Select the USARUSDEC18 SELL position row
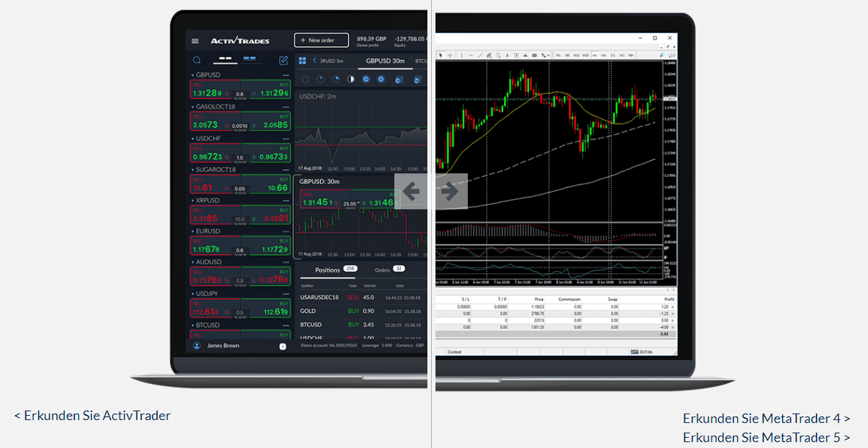The image size is (868, 448). click(x=362, y=297)
